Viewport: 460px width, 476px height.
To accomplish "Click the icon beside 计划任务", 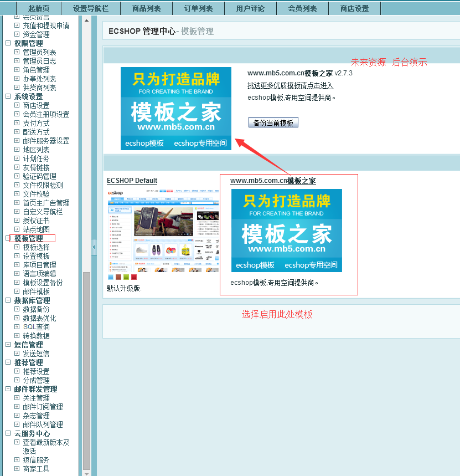I will tap(17, 158).
